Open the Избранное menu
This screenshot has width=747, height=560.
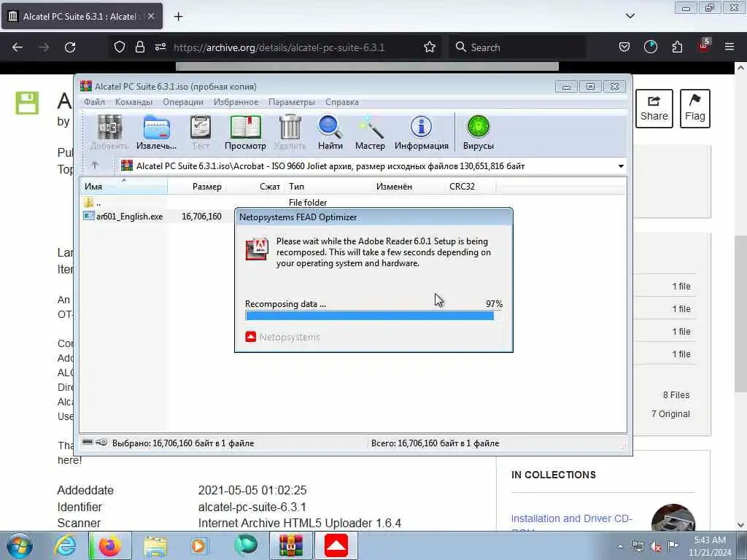pyautogui.click(x=236, y=102)
